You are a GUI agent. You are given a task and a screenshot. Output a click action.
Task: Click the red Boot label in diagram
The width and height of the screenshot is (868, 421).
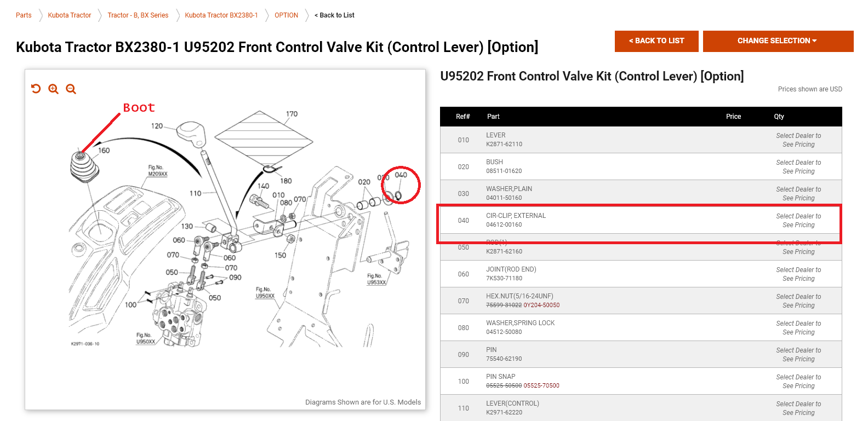point(139,107)
